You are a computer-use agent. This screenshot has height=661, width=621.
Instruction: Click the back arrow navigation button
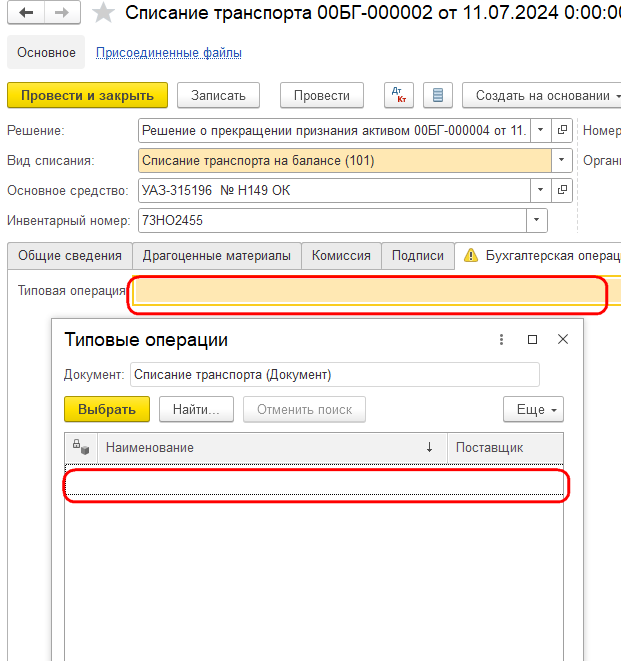(26, 13)
